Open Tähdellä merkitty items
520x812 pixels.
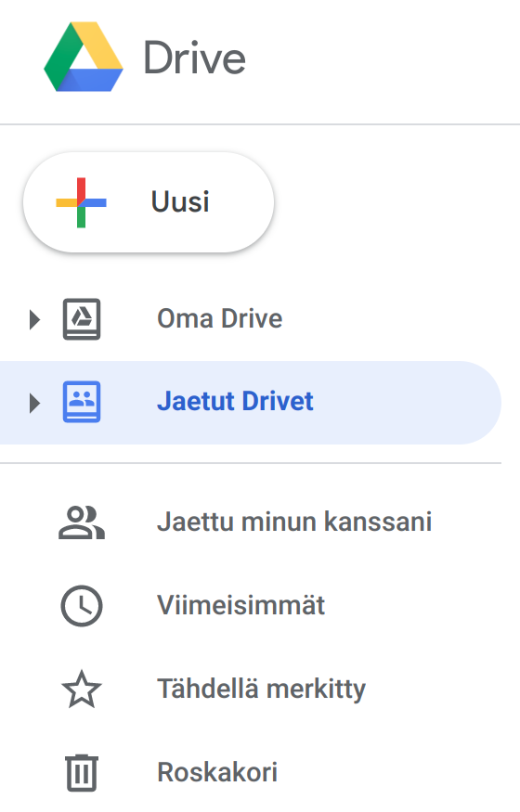pos(261,689)
